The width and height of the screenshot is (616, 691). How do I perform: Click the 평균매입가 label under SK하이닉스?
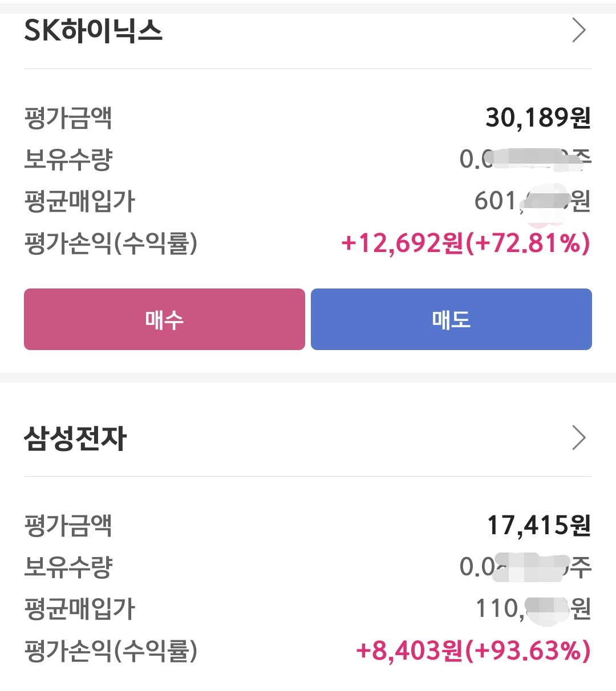point(79,201)
